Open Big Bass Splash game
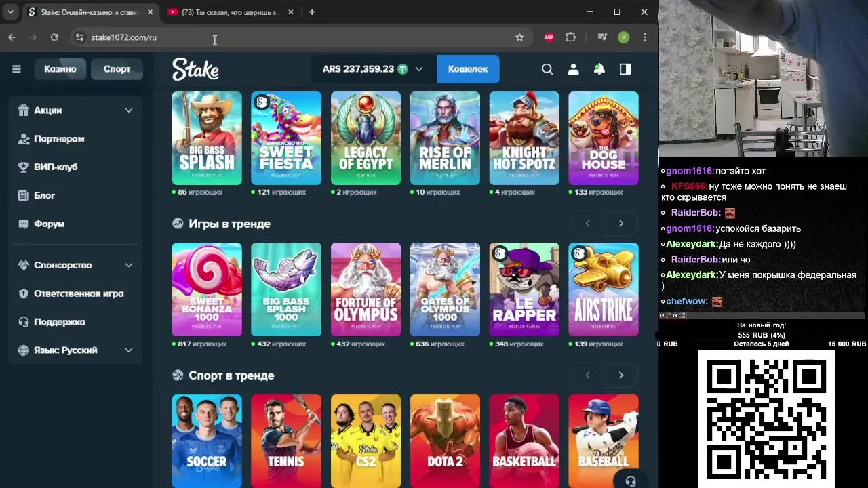This screenshot has width=868, height=488. [207, 138]
